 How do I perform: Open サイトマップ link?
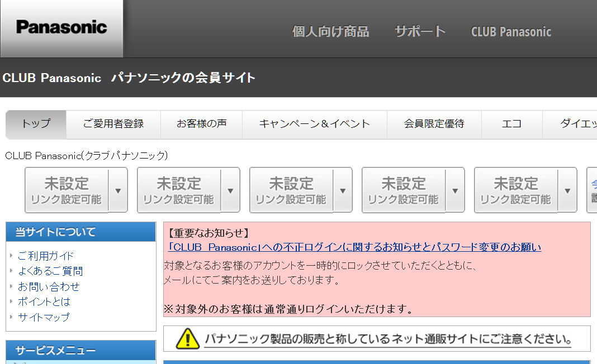point(44,317)
